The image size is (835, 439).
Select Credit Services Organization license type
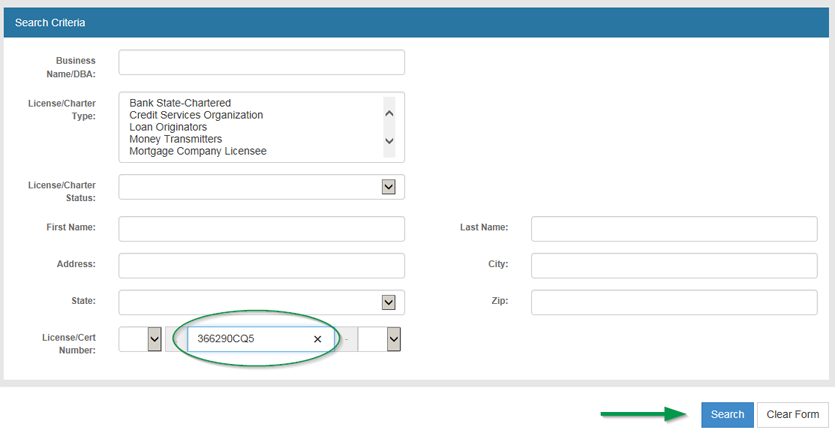click(196, 115)
